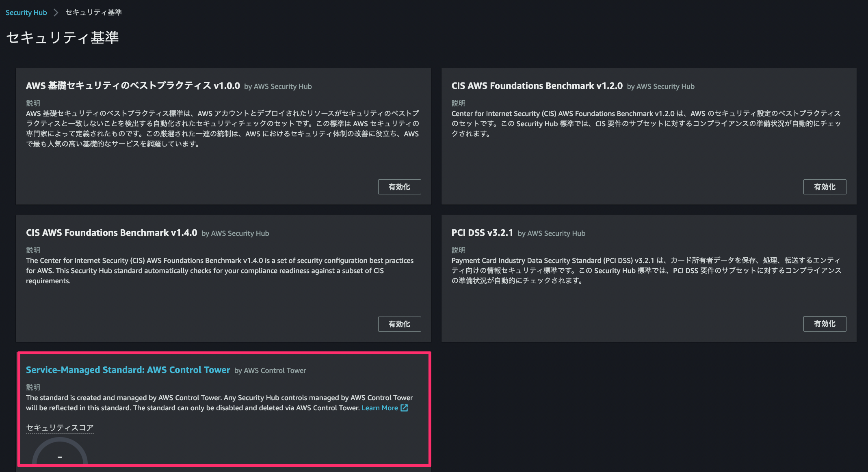Enable CIS AWS Foundations Benchmark v1.2.0 standard
Image resolution: width=868 pixels, height=472 pixels.
pyautogui.click(x=825, y=187)
